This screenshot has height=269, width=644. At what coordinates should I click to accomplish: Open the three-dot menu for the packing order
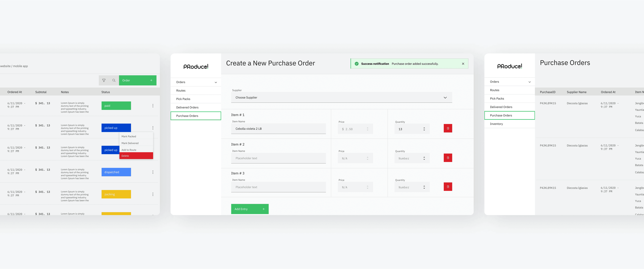153,194
